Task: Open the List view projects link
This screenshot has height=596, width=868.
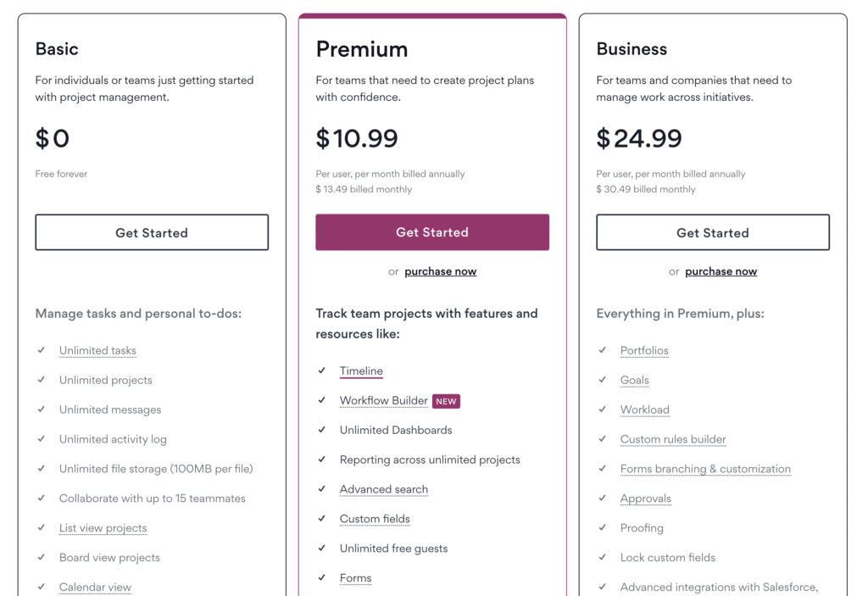Action: coord(103,528)
